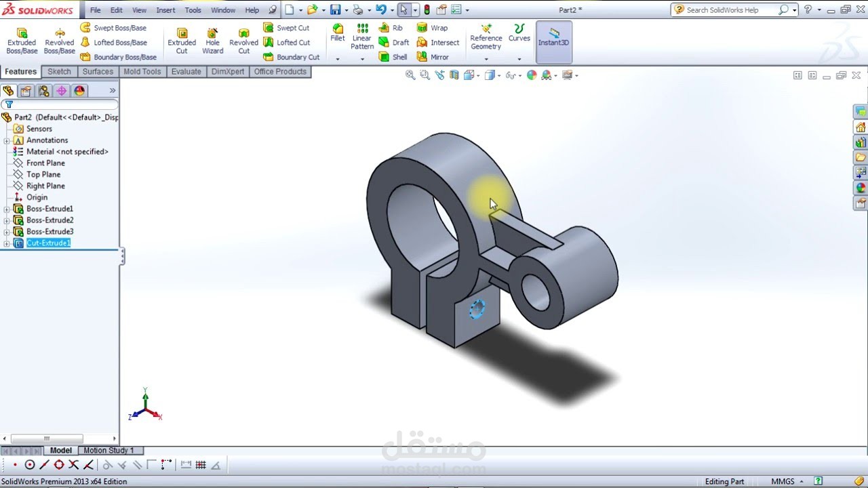This screenshot has height=488, width=868.
Task: Expand the manager tabs chevron
Action: (113, 90)
